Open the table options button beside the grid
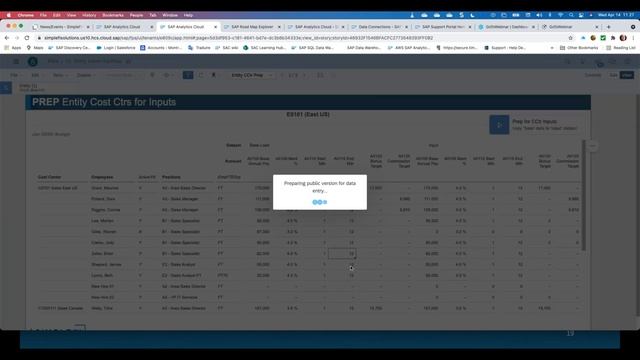The width and height of the screenshot is (640, 360). click(x=593, y=146)
